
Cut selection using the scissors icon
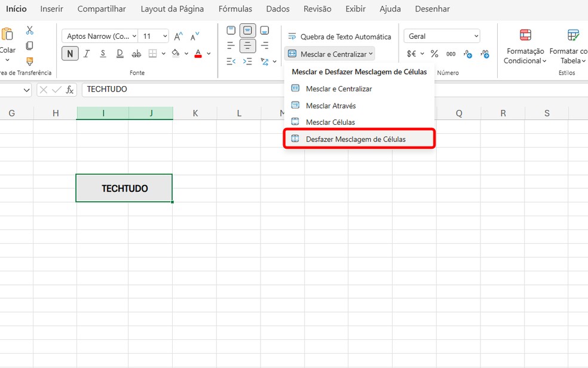[29, 29]
